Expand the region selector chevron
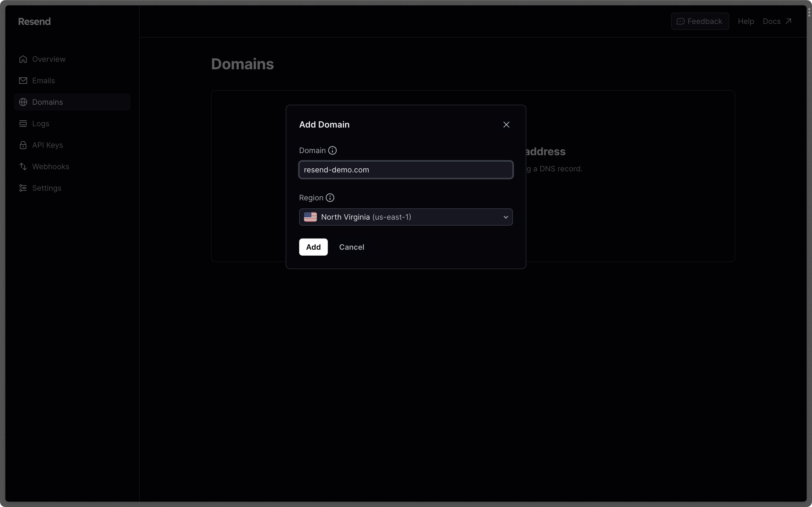This screenshot has height=507, width=812. 505,217
